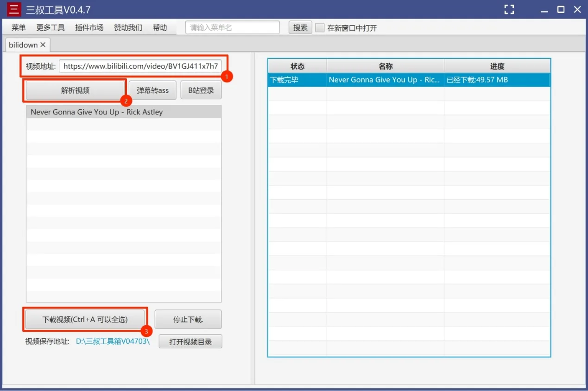The image size is (588, 391).
Task: Open the D:\三叔工具箱V04703\ save path link
Action: (113, 342)
